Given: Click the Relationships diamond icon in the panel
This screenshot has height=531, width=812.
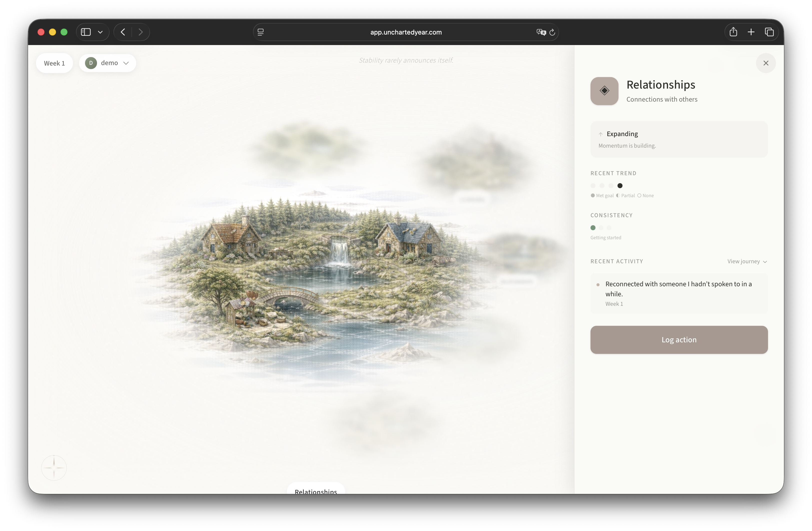Looking at the screenshot, I should point(604,91).
